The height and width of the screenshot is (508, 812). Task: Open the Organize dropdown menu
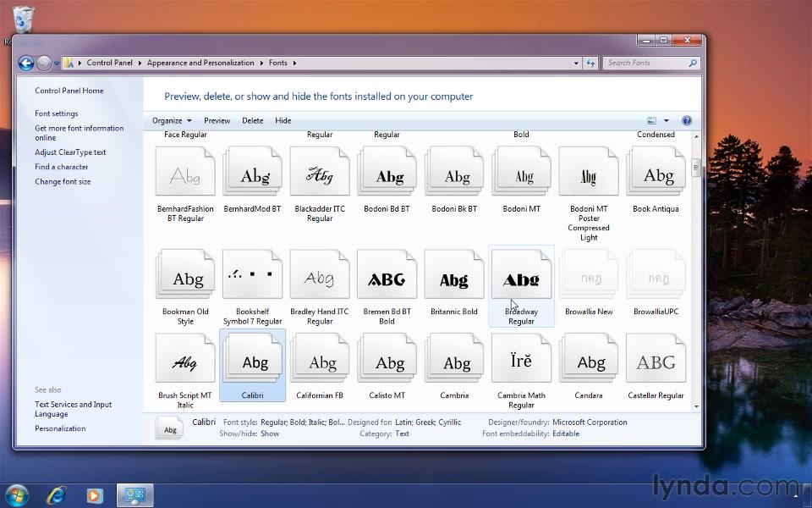coord(172,120)
